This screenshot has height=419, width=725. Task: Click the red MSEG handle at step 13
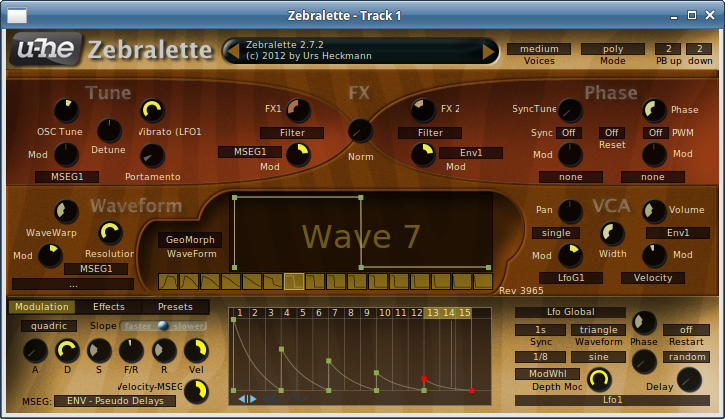click(x=424, y=379)
